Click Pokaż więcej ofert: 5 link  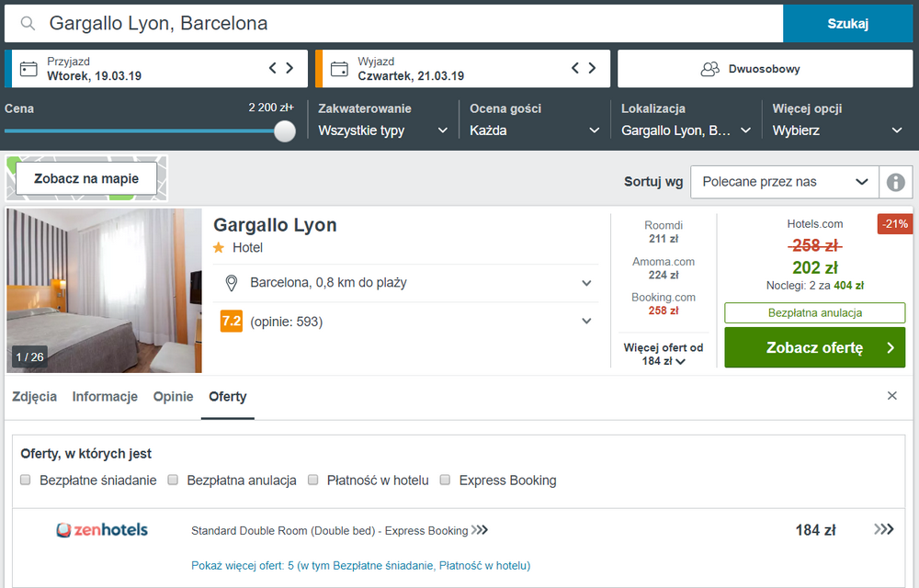pyautogui.click(x=360, y=566)
